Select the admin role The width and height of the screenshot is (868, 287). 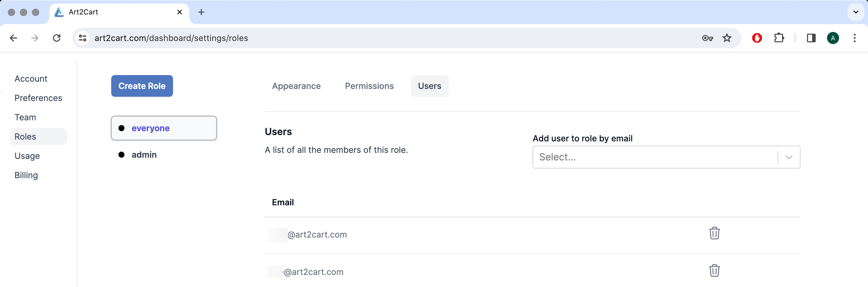(144, 155)
